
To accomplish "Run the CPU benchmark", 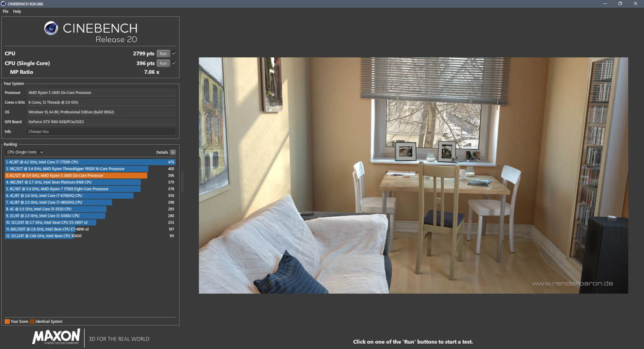I will [x=163, y=53].
